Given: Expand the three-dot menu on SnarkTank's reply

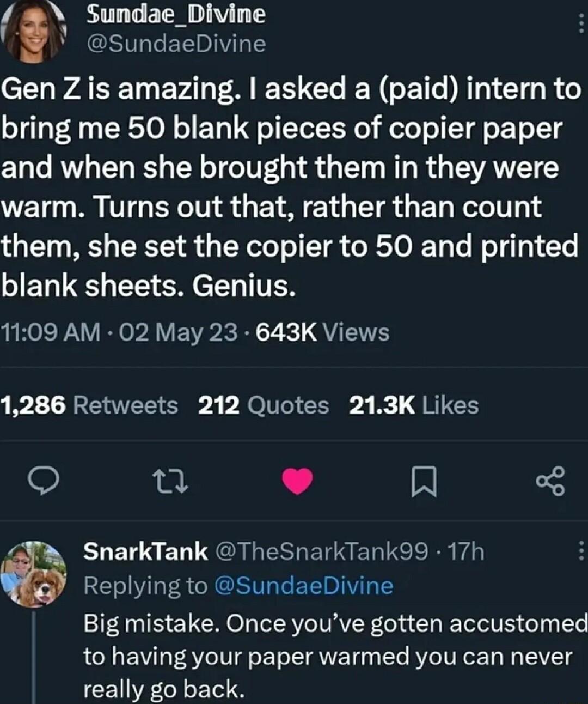Looking at the screenshot, I should [580, 551].
